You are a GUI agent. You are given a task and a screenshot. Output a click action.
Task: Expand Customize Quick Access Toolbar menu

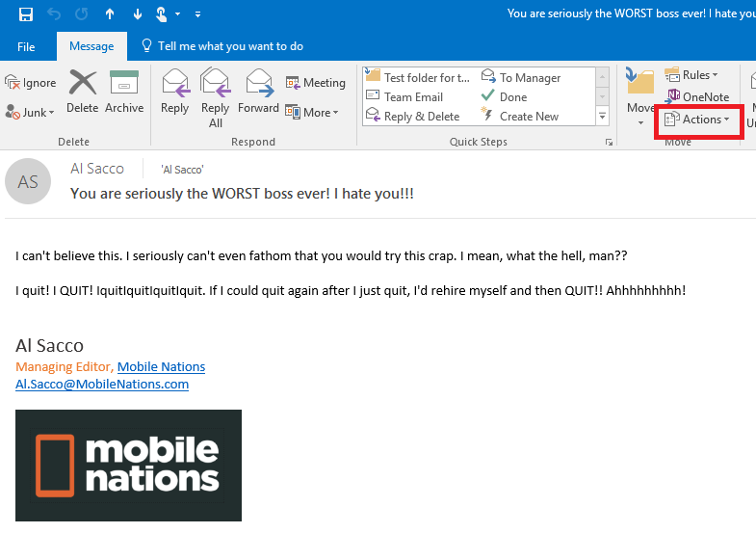tap(197, 14)
